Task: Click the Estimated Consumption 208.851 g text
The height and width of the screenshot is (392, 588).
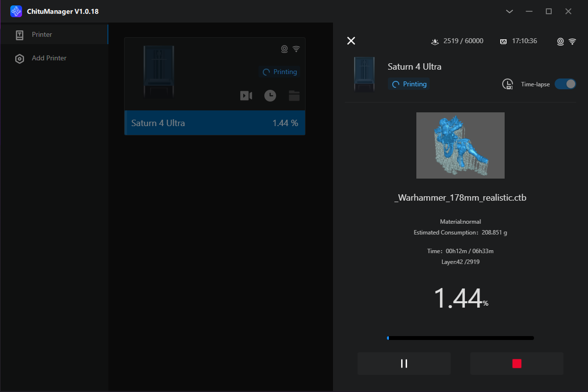Action: pos(460,233)
